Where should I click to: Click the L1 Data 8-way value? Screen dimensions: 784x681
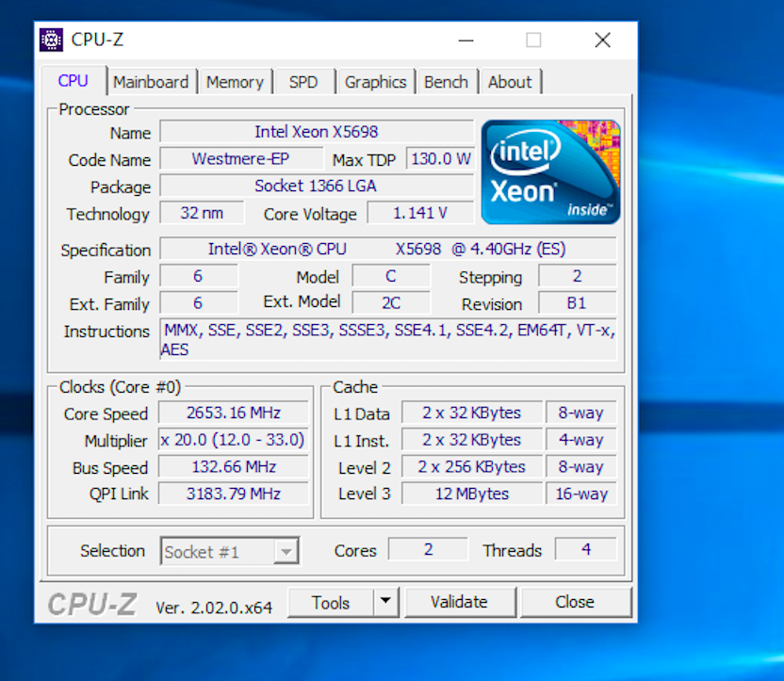tap(581, 413)
